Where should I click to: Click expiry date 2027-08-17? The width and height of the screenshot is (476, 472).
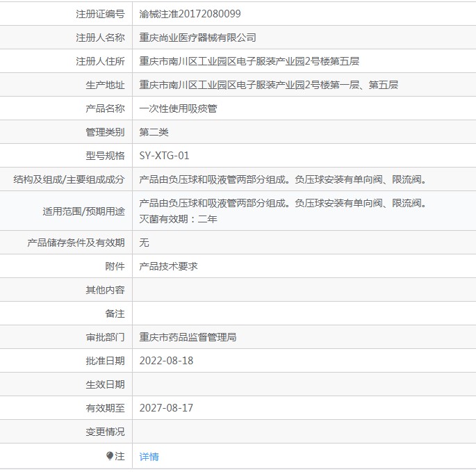[166, 408]
